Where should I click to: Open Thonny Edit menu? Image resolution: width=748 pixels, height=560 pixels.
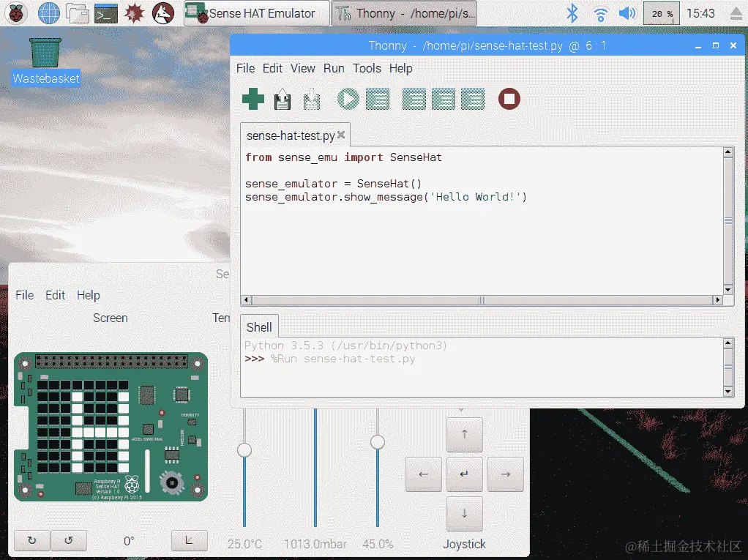point(272,69)
